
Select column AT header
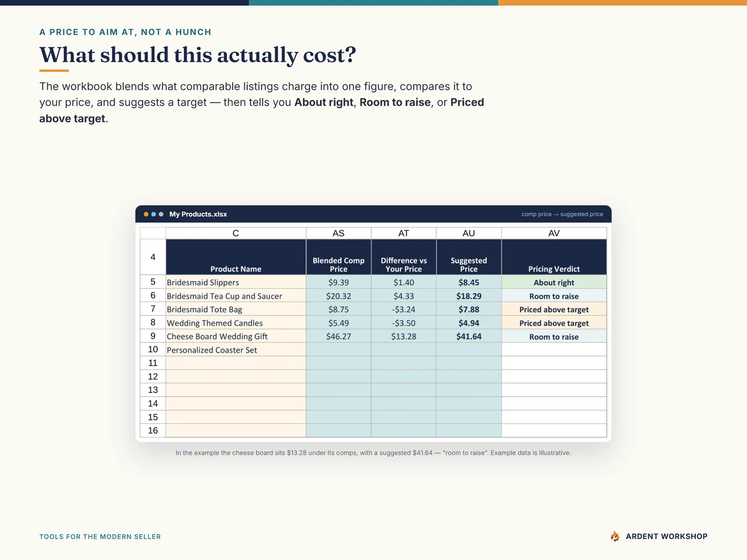404,233
